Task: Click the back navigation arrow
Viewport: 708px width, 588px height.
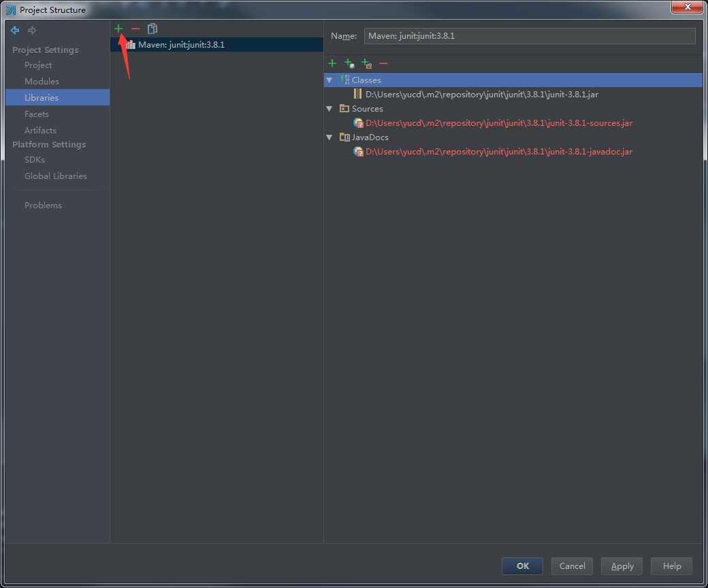Action: pos(15,30)
